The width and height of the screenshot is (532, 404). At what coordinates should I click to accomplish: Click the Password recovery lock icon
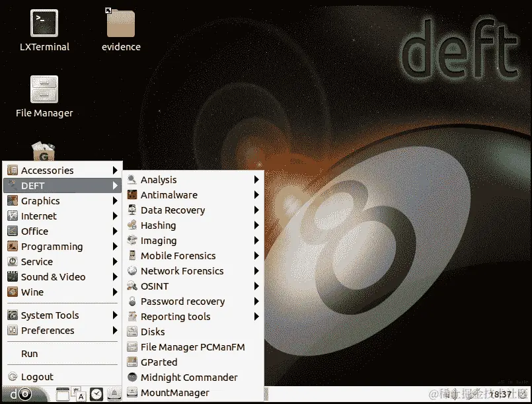(x=132, y=301)
